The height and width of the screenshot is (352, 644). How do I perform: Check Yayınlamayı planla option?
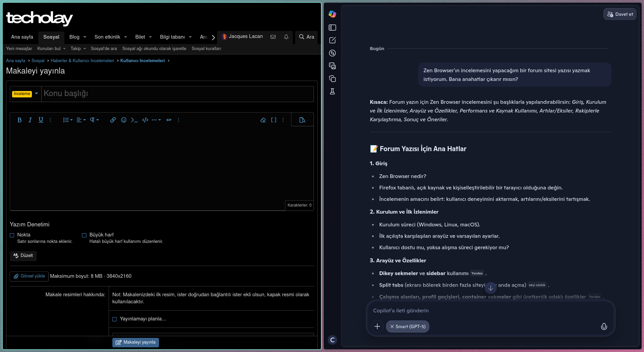click(x=114, y=319)
